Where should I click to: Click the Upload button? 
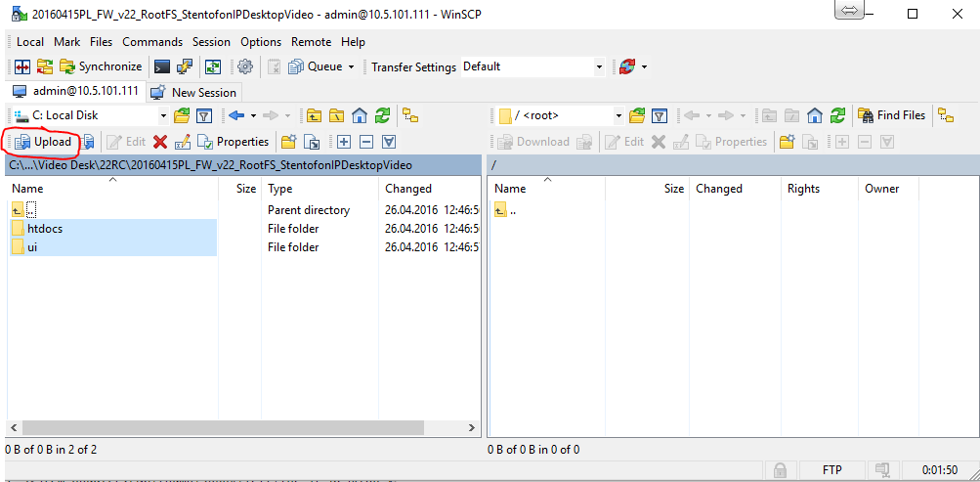43,142
